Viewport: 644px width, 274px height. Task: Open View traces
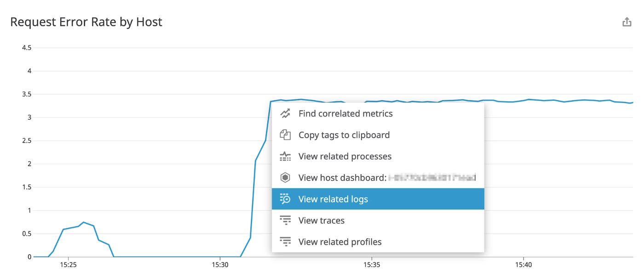(322, 220)
